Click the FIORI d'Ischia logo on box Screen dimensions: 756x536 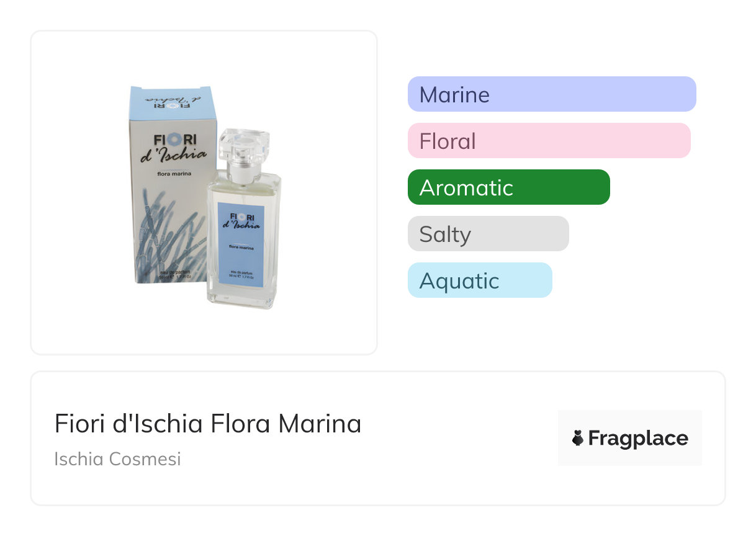[x=173, y=146]
